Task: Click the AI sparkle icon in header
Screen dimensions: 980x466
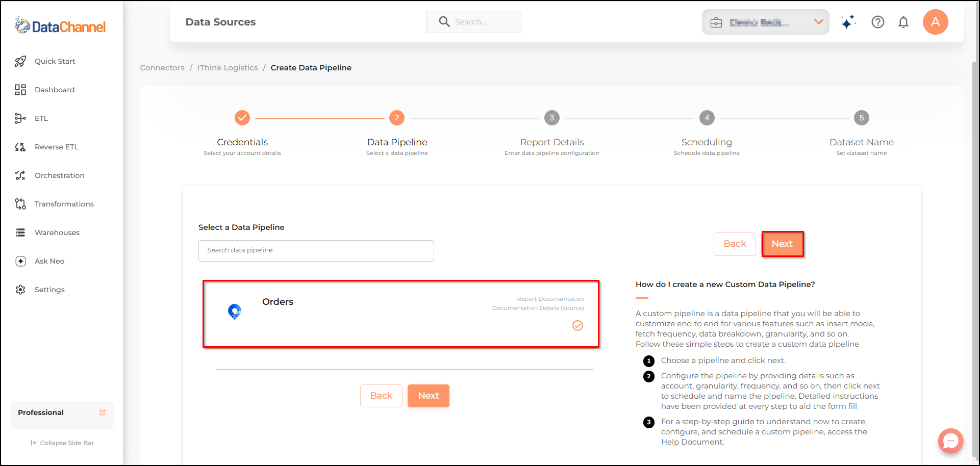Action: coord(848,22)
